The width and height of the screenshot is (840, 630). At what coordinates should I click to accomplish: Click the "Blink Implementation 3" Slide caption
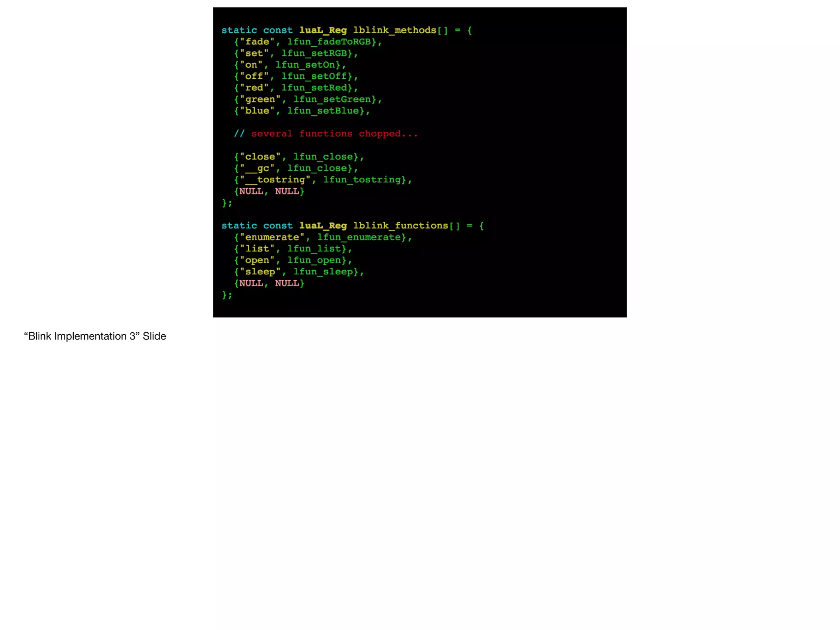[95, 336]
